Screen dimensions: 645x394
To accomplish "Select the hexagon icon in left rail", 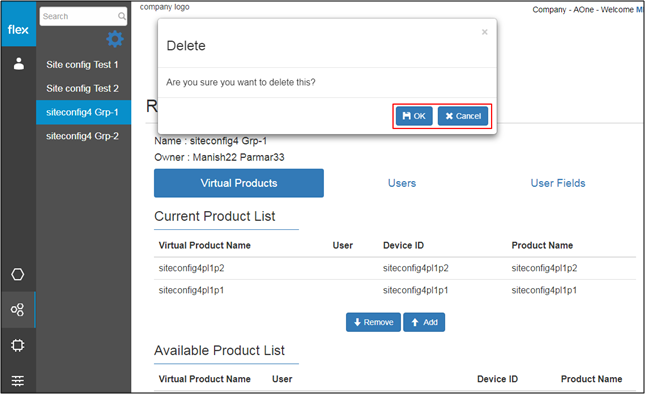I will tap(18, 274).
